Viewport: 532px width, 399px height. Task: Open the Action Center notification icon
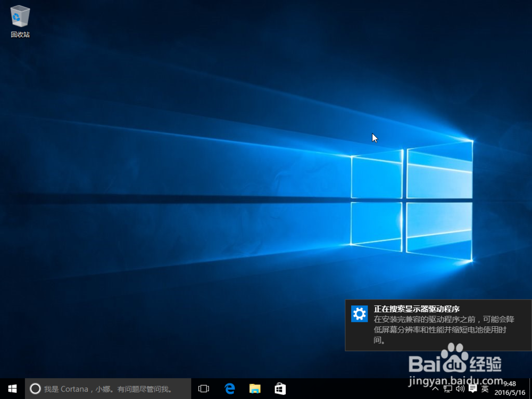coord(472,389)
